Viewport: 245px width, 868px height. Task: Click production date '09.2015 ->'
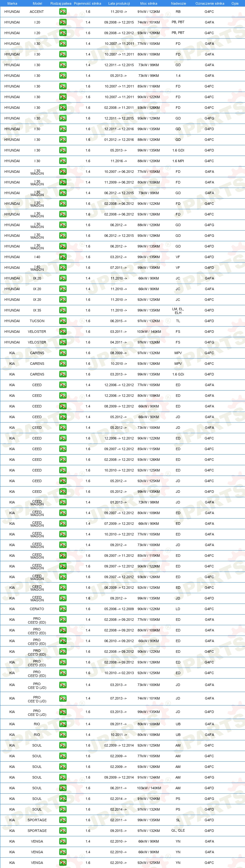[x=118, y=831]
